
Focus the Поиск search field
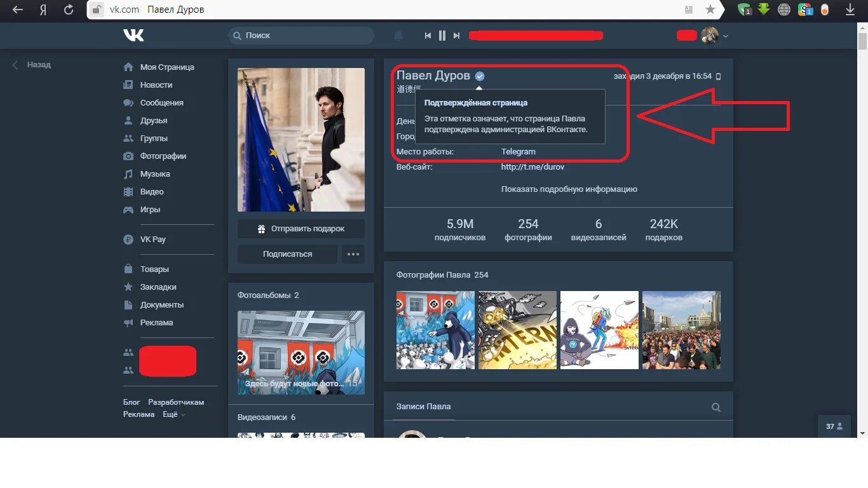pyautogui.click(x=301, y=36)
